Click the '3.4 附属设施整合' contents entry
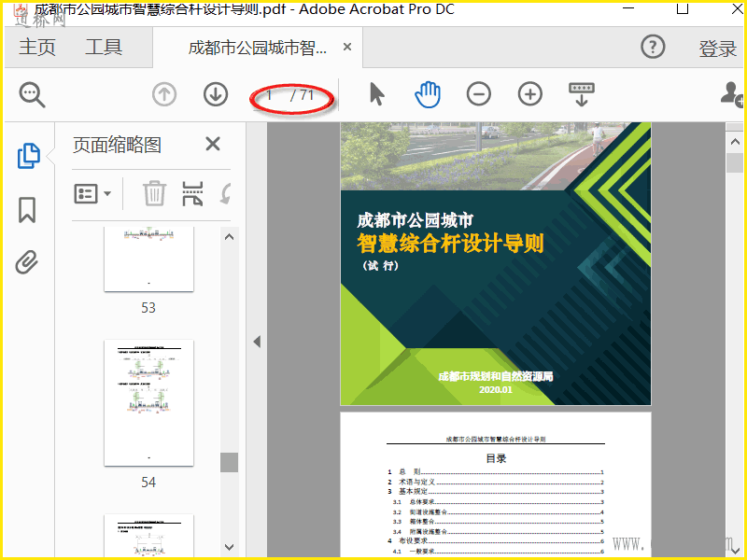The height and width of the screenshot is (560, 747). [x=498, y=531]
